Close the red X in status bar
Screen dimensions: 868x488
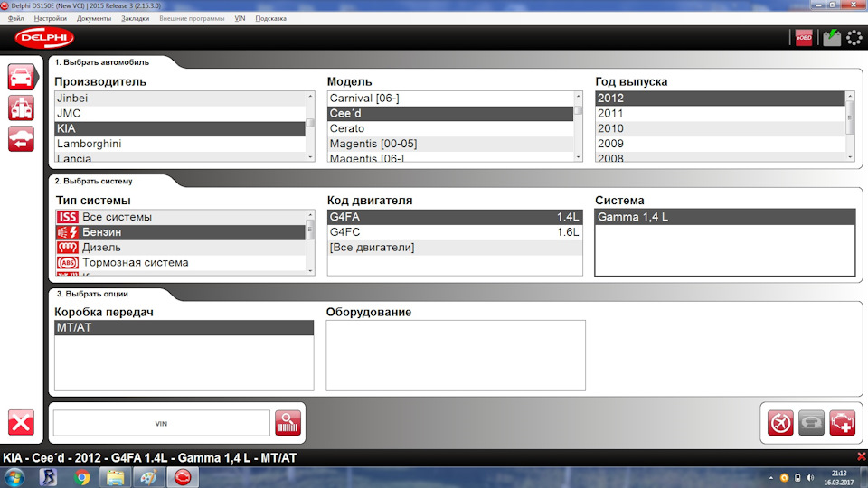[862, 457]
